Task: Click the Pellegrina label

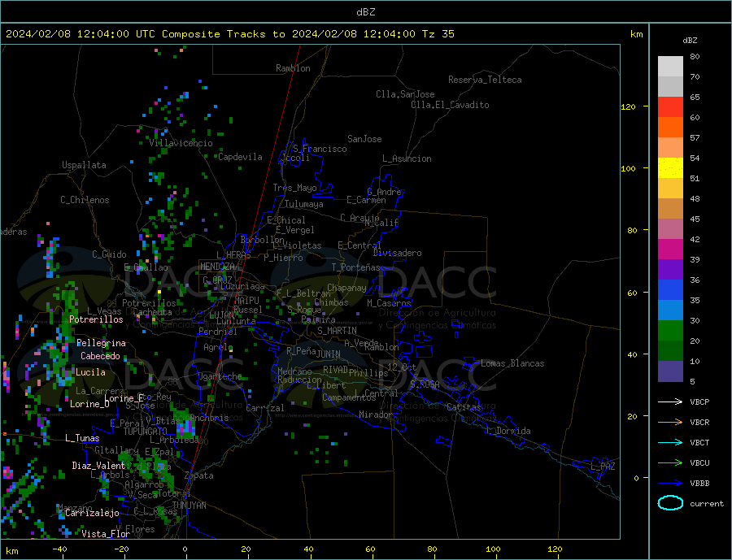Action: coord(102,343)
